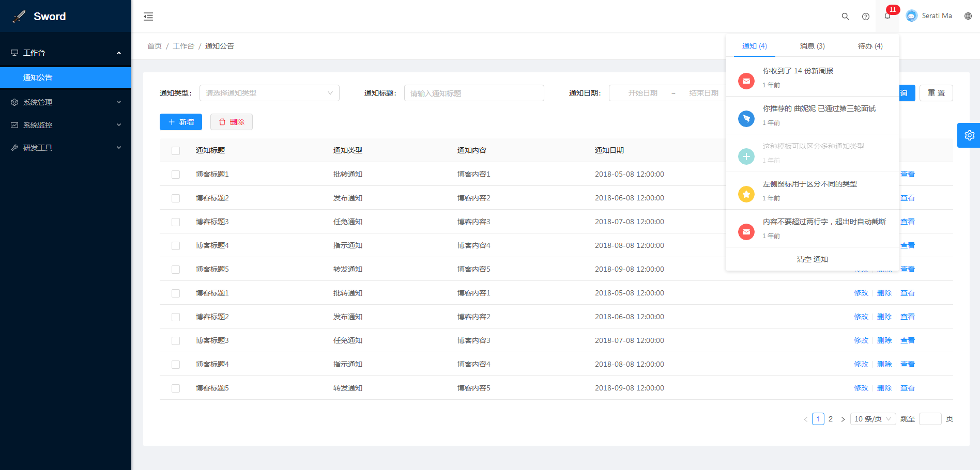
Task: Click the help question mark icon
Action: tap(866, 17)
